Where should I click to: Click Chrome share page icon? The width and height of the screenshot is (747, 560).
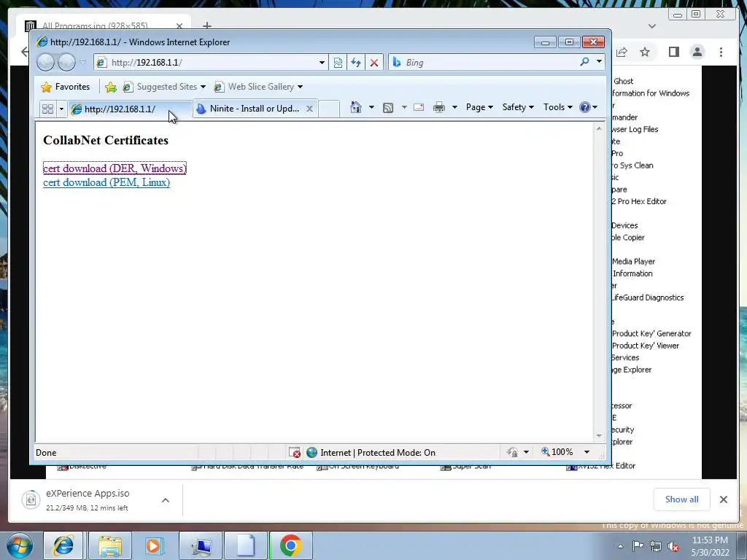click(x=622, y=52)
